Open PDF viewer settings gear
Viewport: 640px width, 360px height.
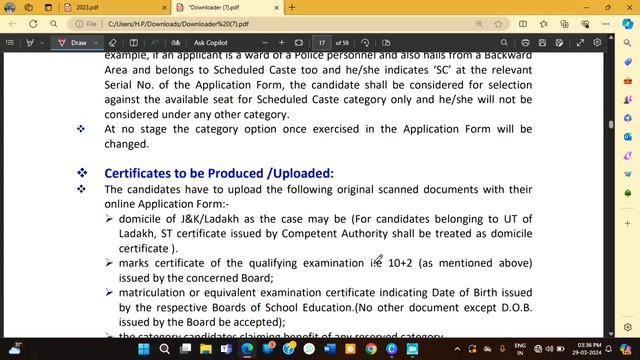point(597,42)
